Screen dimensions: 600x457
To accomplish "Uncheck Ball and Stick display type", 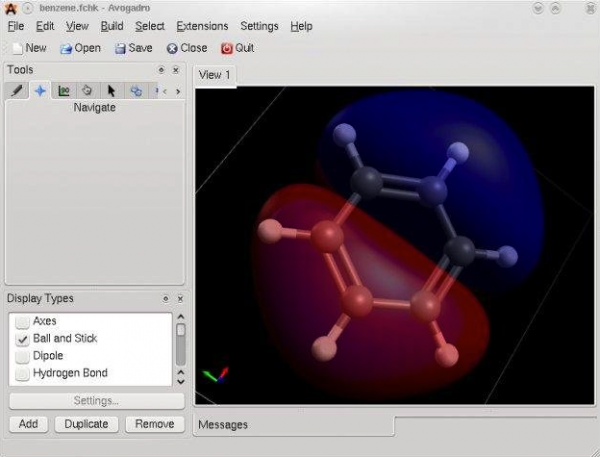I will tap(22, 339).
